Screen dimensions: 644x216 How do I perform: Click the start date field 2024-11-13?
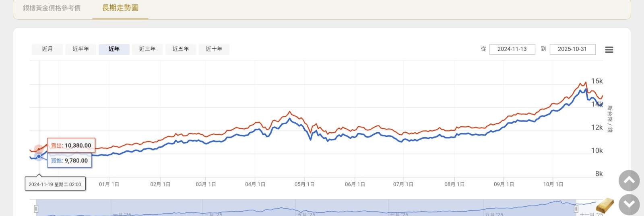tap(512, 49)
